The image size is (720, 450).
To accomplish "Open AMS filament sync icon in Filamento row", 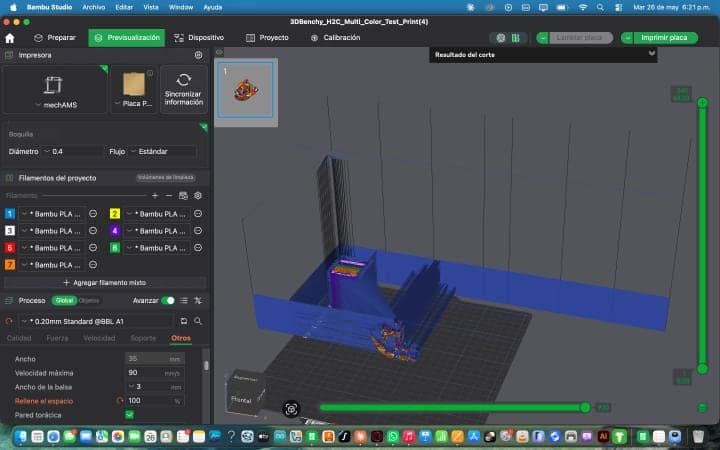I will [x=183, y=196].
